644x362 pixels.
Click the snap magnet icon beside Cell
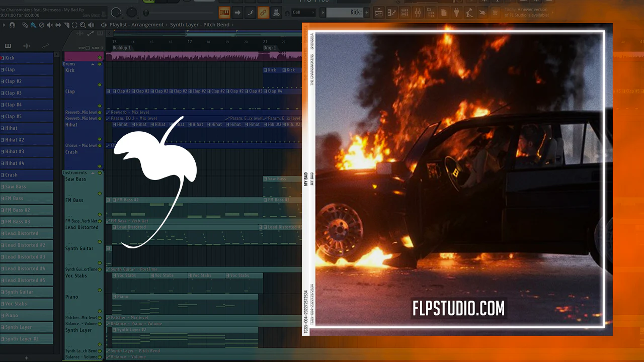point(287,13)
